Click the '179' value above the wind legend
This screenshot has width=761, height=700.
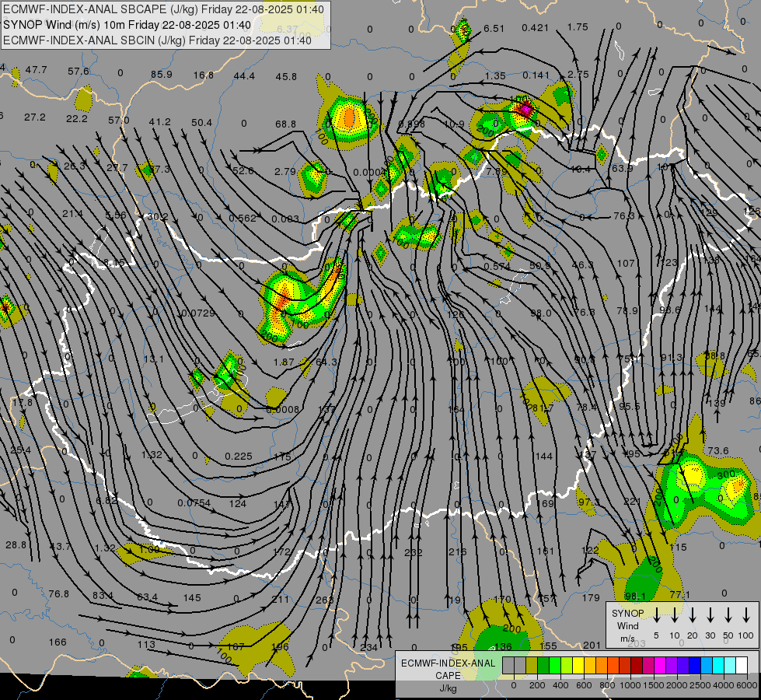[591, 597]
